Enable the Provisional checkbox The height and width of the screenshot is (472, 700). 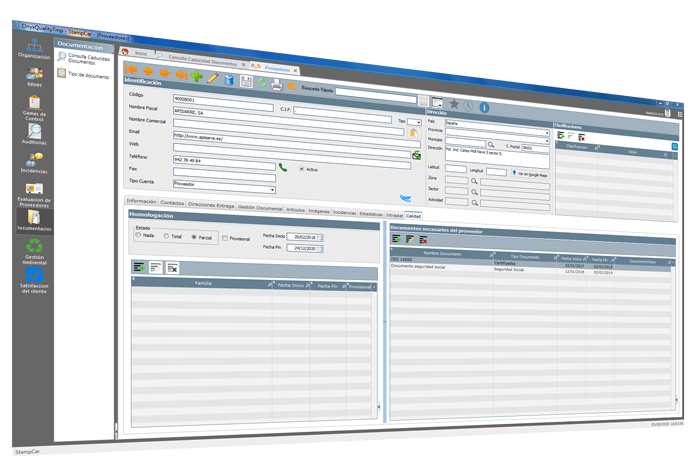click(225, 238)
